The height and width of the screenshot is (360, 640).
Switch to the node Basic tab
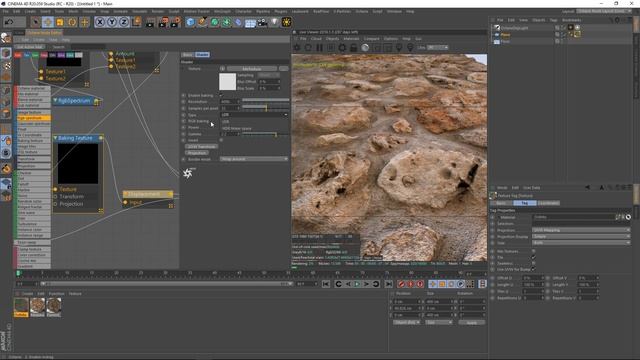[187, 55]
